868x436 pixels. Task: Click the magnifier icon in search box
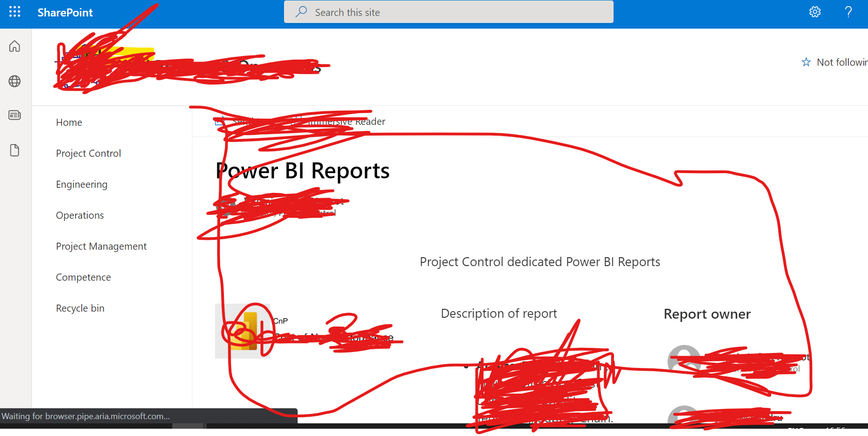(x=301, y=12)
